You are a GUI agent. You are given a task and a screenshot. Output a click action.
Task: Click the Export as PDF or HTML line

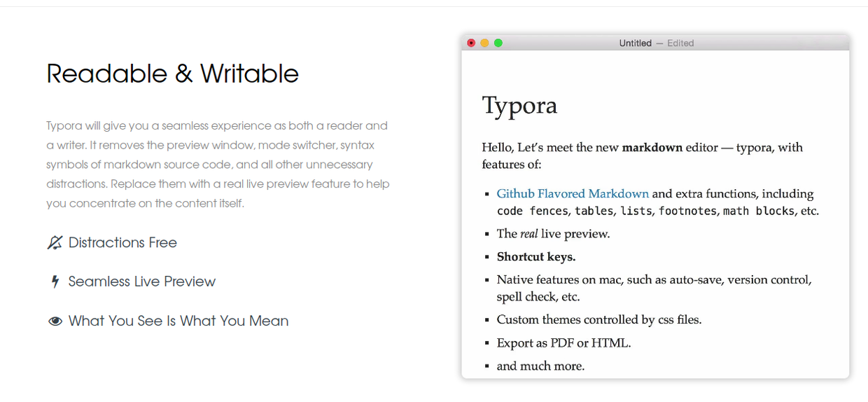pyautogui.click(x=563, y=343)
